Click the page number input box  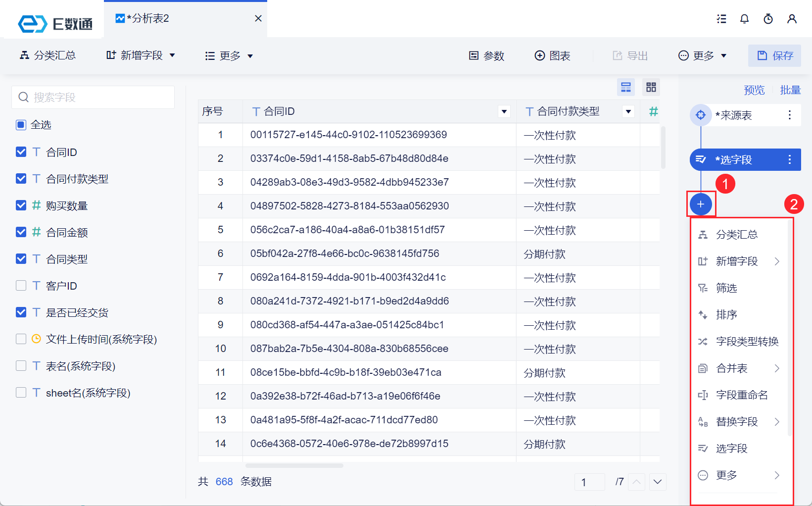click(x=590, y=482)
